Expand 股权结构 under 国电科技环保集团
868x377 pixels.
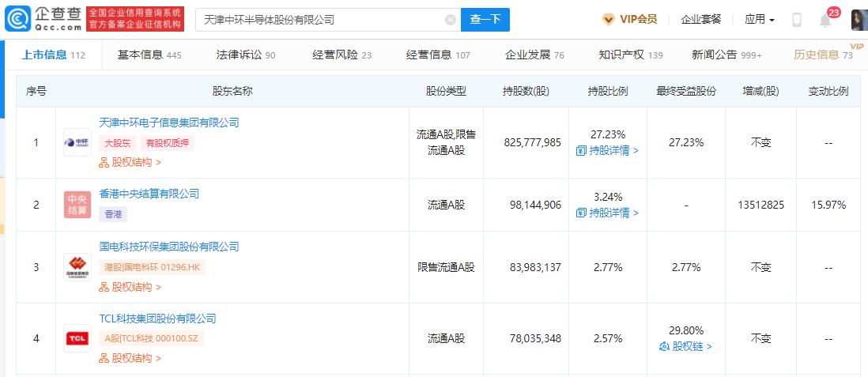coord(130,287)
